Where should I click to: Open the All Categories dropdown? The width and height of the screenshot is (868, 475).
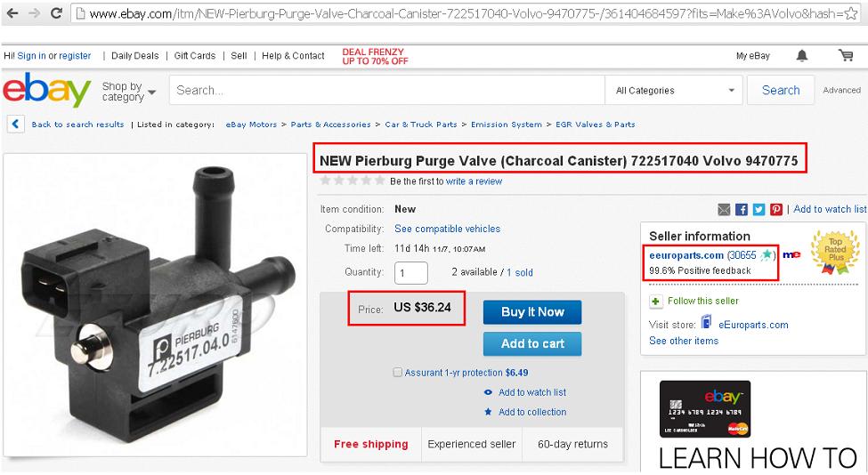(x=675, y=91)
